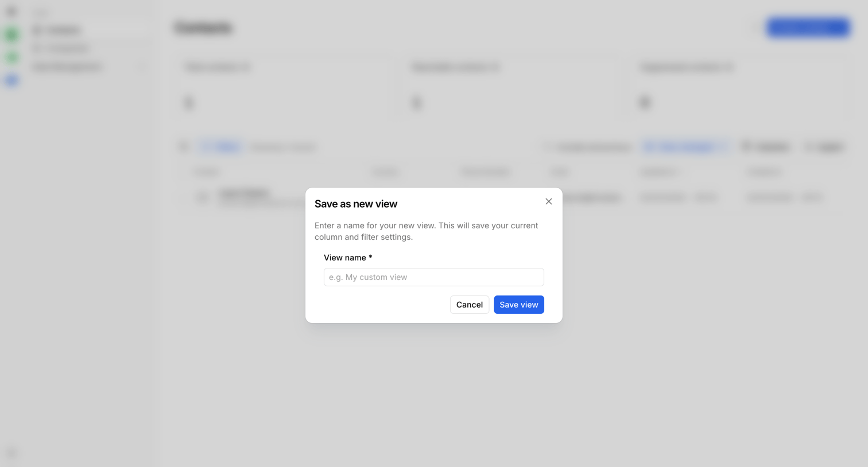This screenshot has height=467, width=868.
Task: Click the blue filter chip above the table
Action: [x=222, y=147]
